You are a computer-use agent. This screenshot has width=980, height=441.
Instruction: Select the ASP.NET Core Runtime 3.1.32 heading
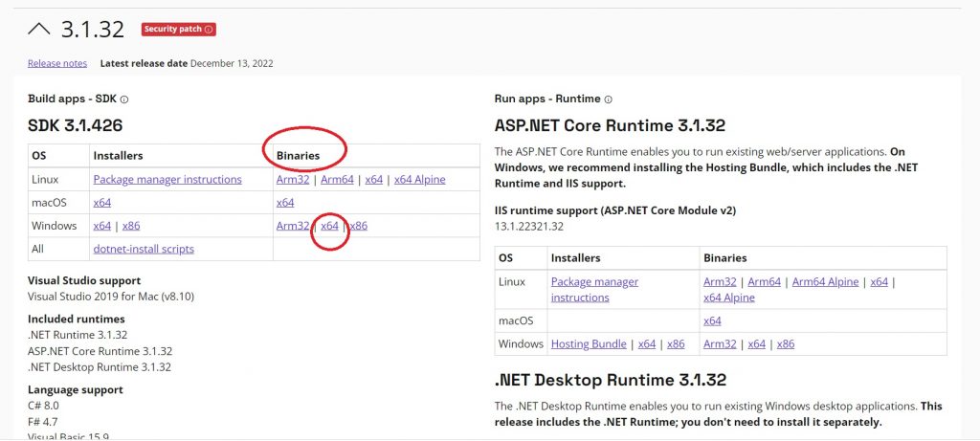click(610, 125)
